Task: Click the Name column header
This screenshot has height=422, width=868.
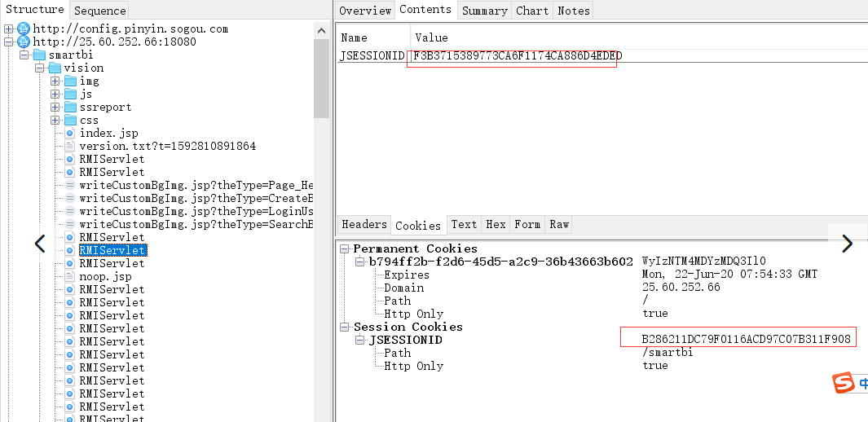Action: pos(374,37)
